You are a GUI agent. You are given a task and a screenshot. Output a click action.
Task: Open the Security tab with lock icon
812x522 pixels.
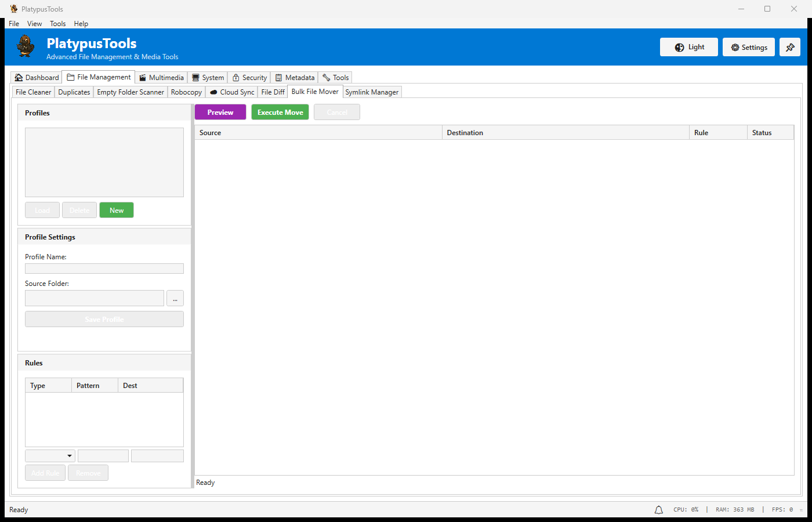pos(249,78)
